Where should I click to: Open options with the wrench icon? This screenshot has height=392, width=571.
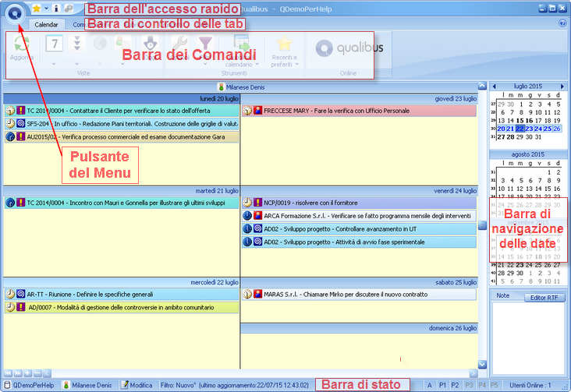[179, 44]
